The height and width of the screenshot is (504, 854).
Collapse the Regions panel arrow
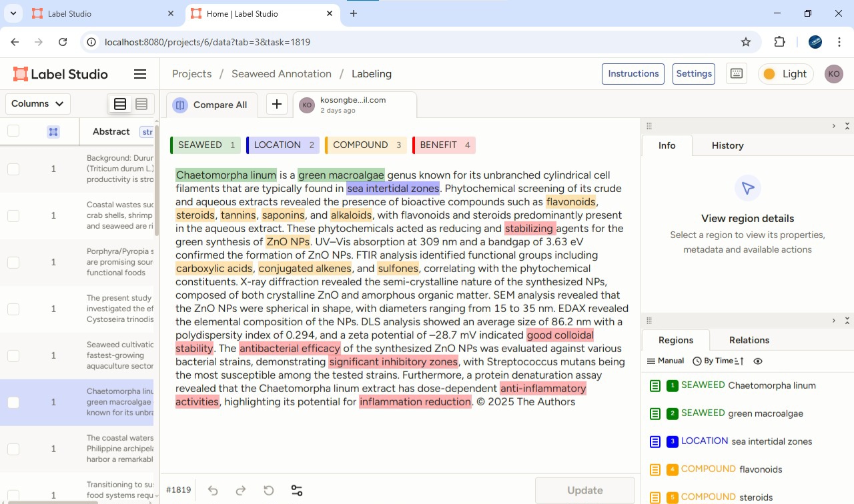pos(833,321)
